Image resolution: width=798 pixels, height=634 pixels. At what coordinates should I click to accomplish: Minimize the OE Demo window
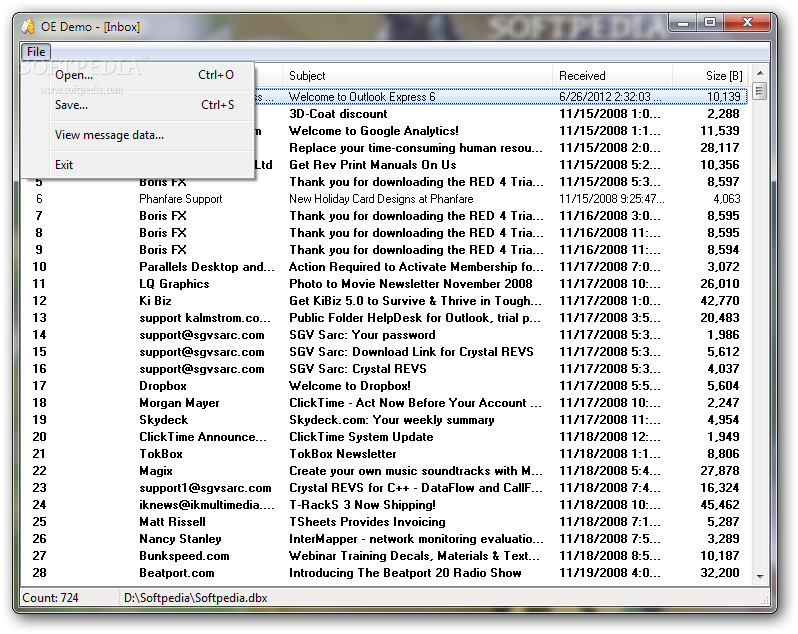click(x=683, y=23)
